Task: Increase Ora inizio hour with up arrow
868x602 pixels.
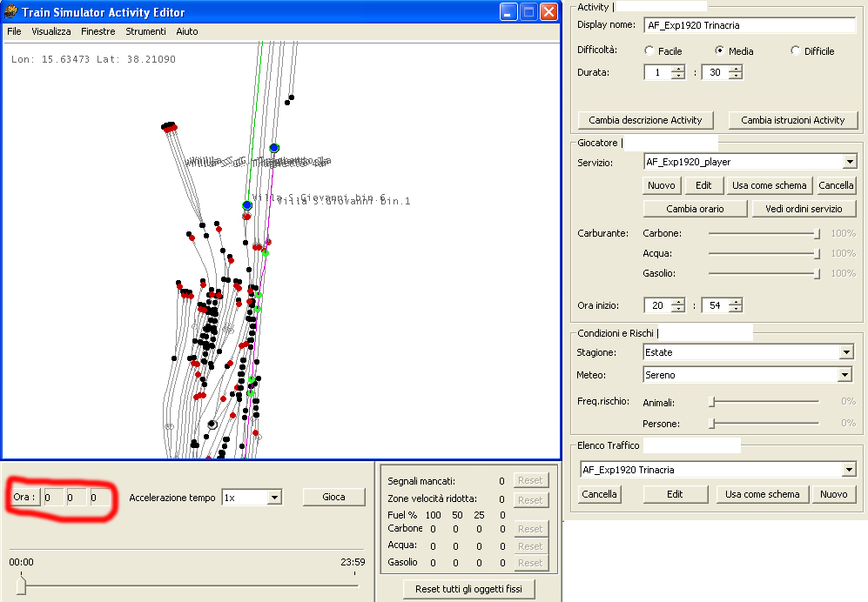Action: (x=678, y=301)
